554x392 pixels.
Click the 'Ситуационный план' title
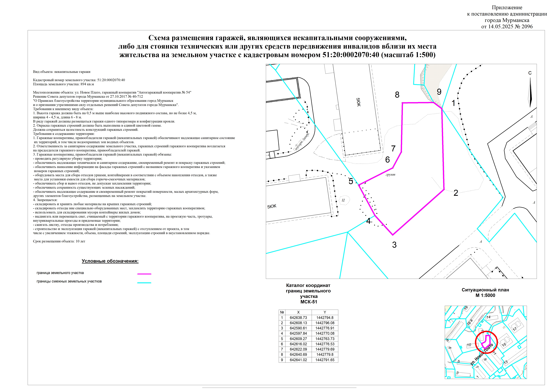pos(485,290)
